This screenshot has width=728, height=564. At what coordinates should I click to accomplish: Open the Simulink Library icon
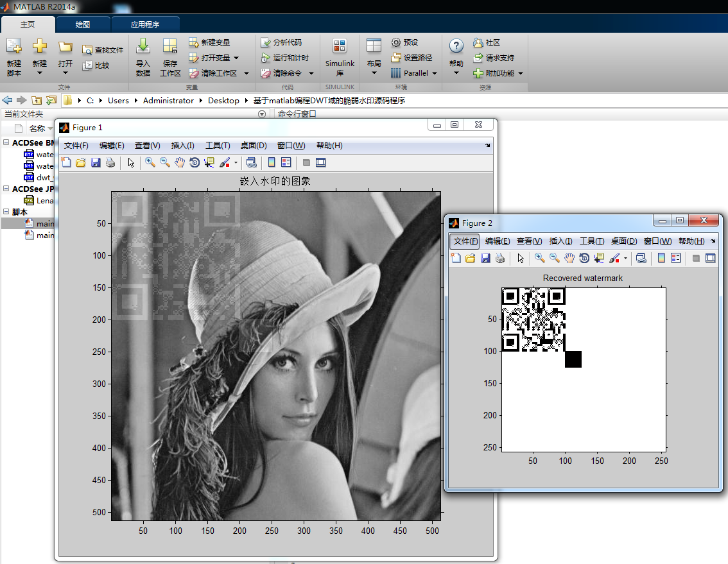click(x=340, y=46)
